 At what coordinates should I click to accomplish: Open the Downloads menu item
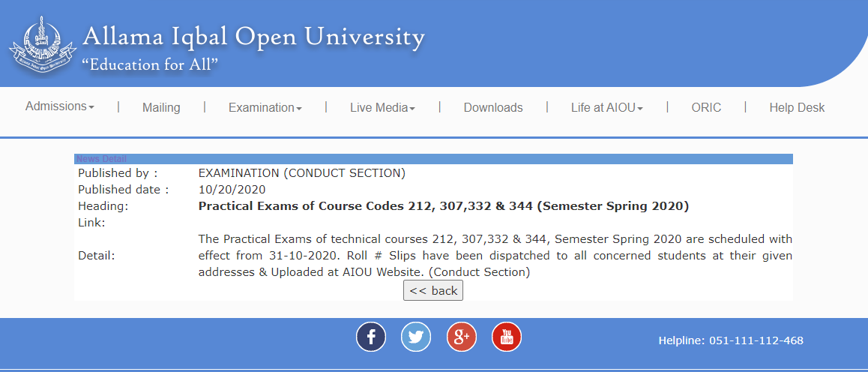coord(493,108)
